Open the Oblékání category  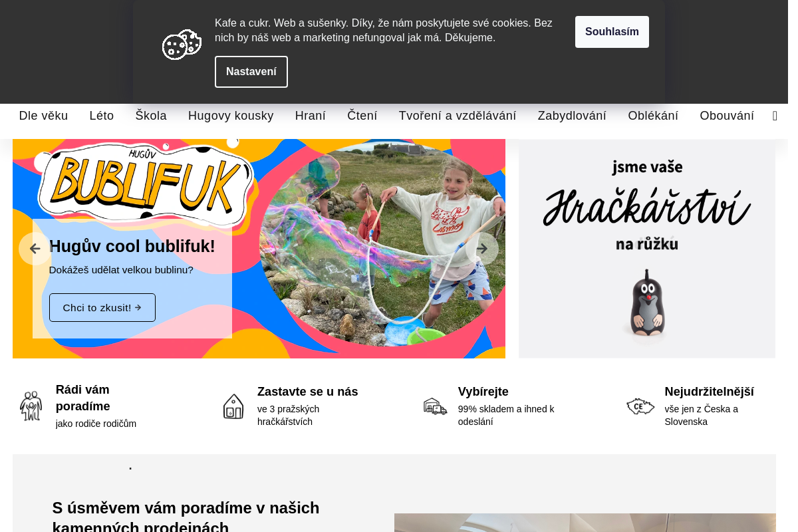pos(653,116)
